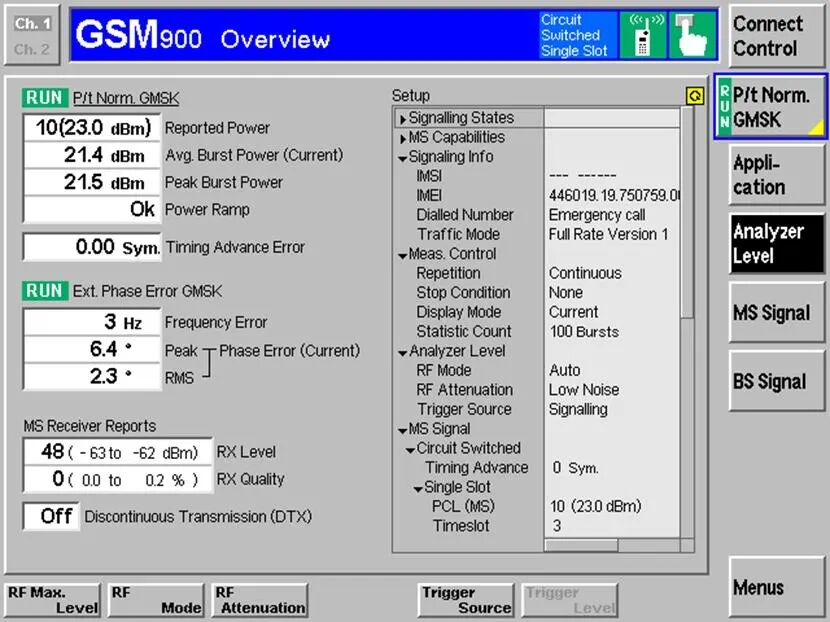Click the Low Noise attenuation value

(x=584, y=390)
